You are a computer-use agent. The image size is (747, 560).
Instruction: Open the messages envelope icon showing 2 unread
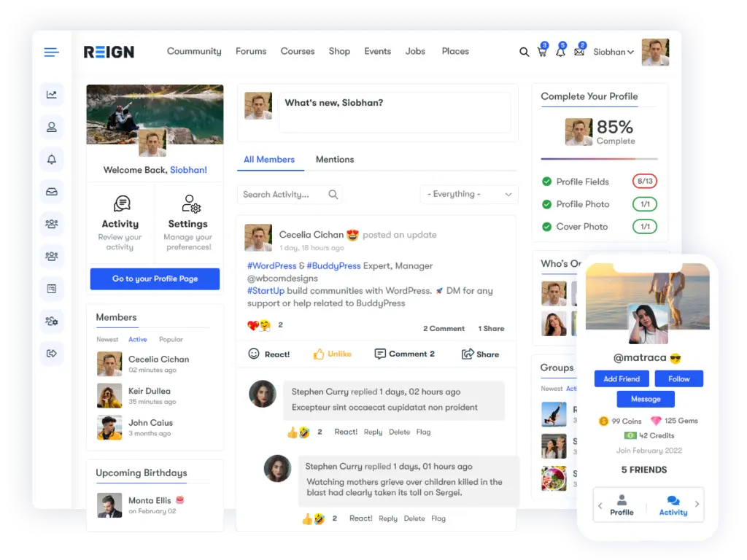(579, 52)
